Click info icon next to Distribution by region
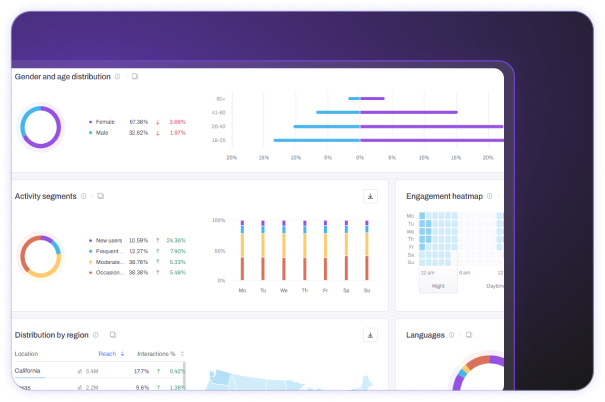This screenshot has height=402, width=605. coord(95,334)
